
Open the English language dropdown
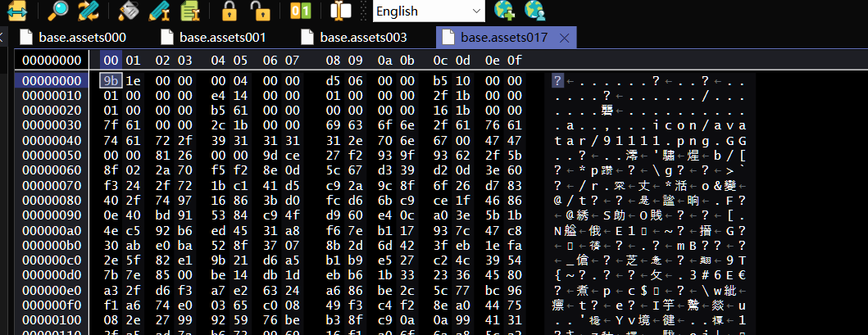429,11
